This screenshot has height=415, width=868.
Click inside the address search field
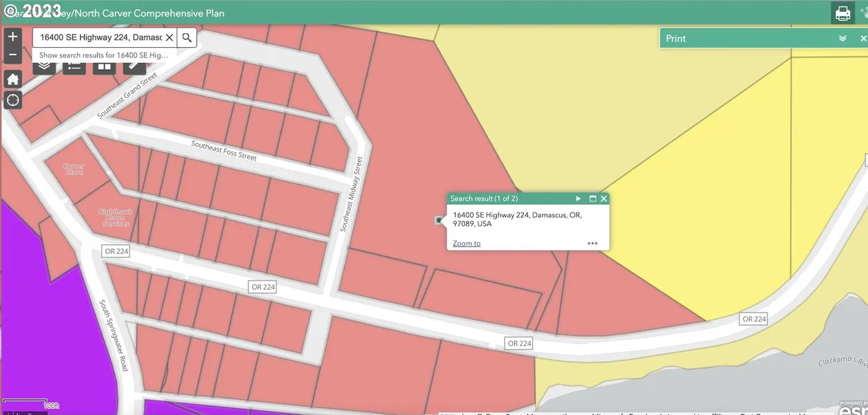pos(100,37)
